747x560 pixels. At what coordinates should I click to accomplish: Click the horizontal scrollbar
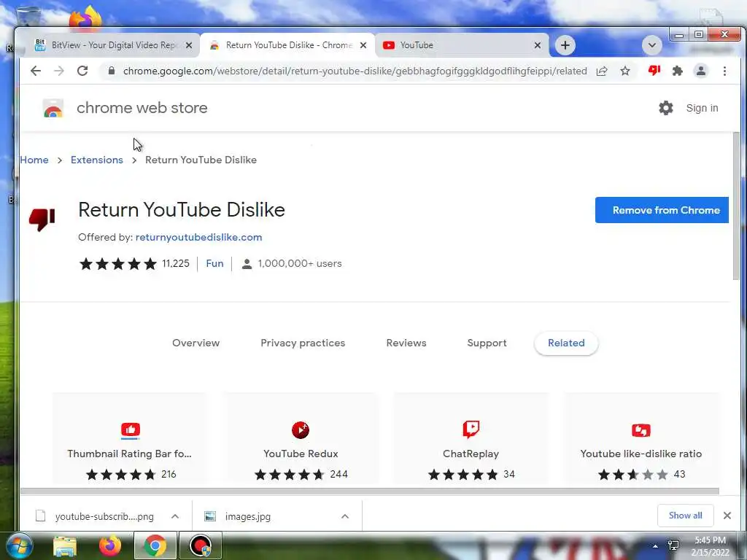pos(370,491)
